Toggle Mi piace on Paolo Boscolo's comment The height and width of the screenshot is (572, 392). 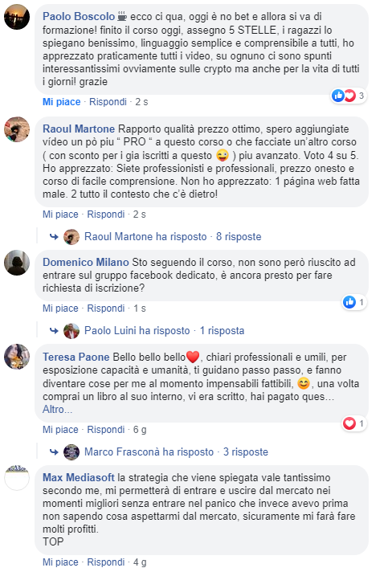coord(62,102)
